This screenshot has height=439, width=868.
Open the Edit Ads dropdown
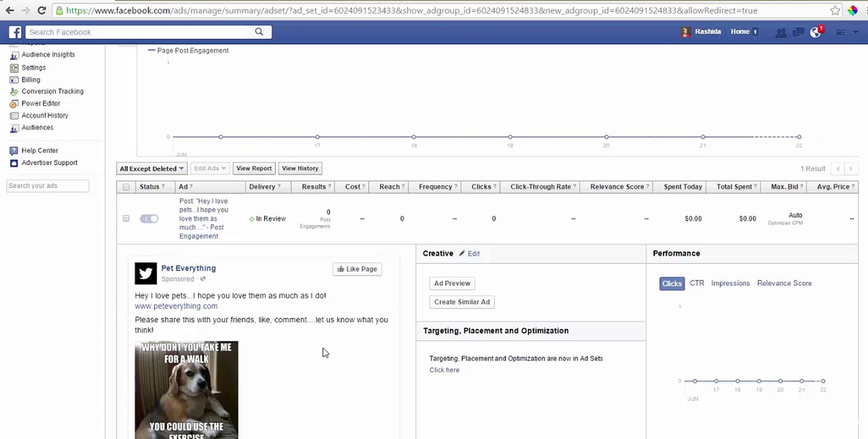[210, 169]
